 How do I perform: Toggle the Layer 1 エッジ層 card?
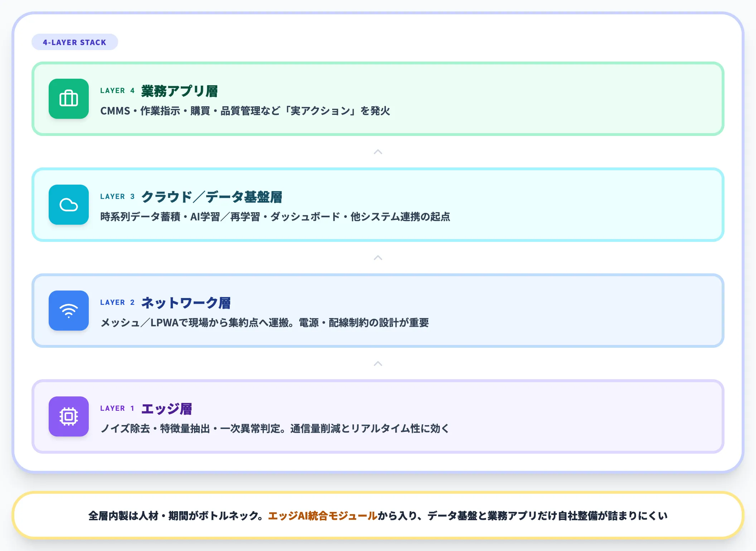coord(378,416)
